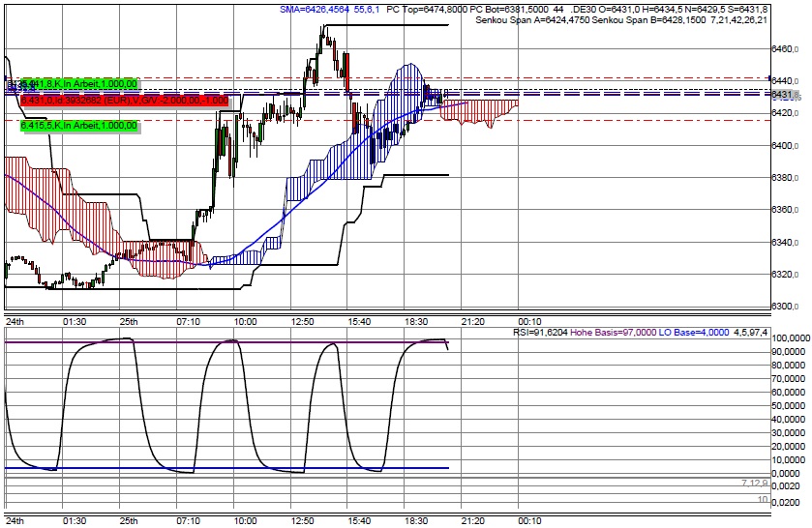Click the Hohe Basis=97,0000 legend text

[x=614, y=333]
